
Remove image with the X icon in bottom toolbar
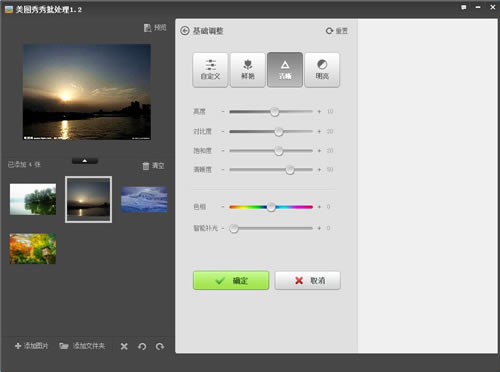[x=124, y=347]
